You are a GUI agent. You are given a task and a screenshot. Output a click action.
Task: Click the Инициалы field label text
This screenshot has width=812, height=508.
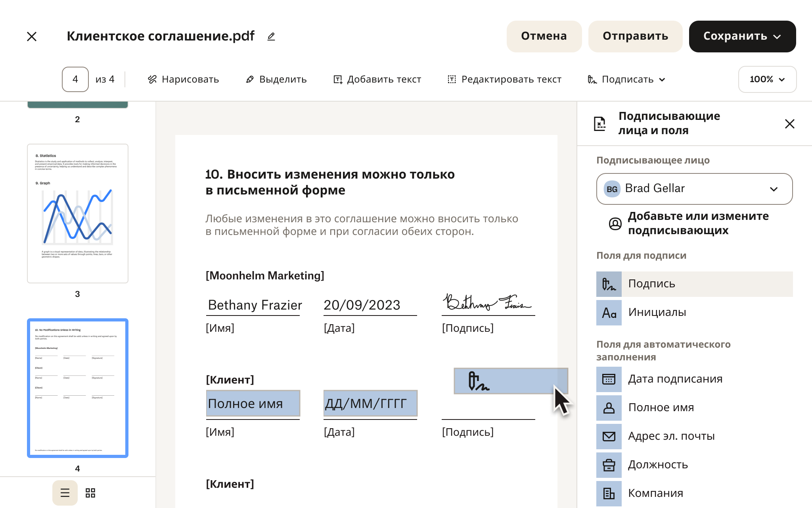(657, 312)
